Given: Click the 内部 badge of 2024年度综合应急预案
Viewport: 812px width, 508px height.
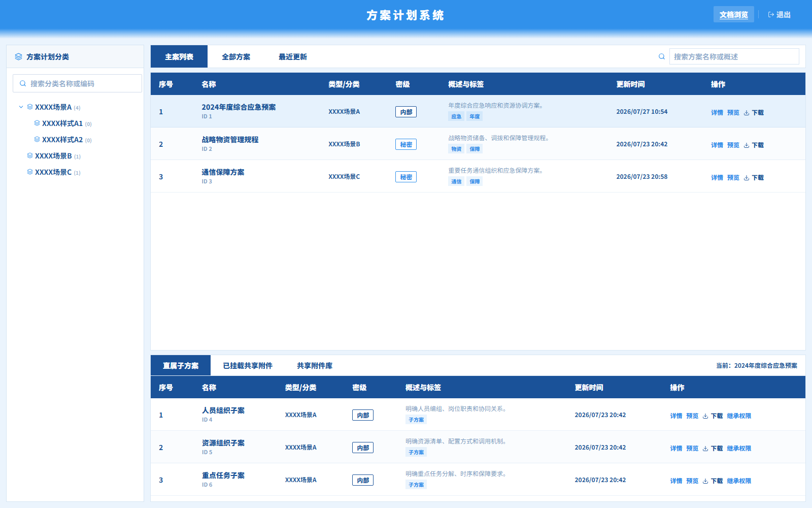Looking at the screenshot, I should click(x=406, y=112).
